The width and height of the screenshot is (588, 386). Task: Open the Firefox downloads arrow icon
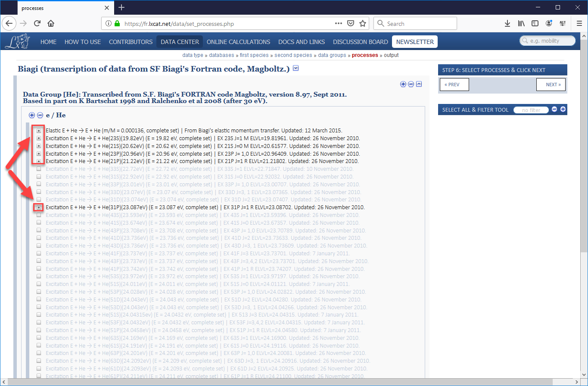tap(507, 24)
